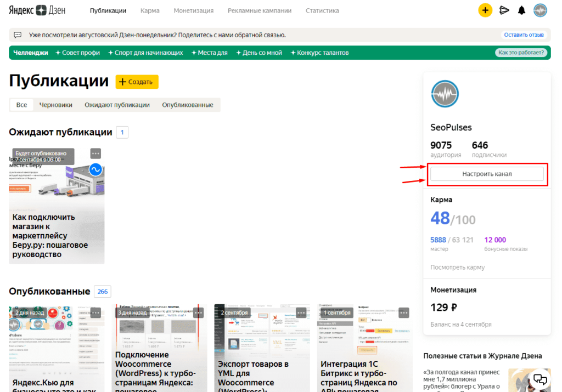Open the Совет профи challenge
This screenshot has width=562, height=392.
78,53
